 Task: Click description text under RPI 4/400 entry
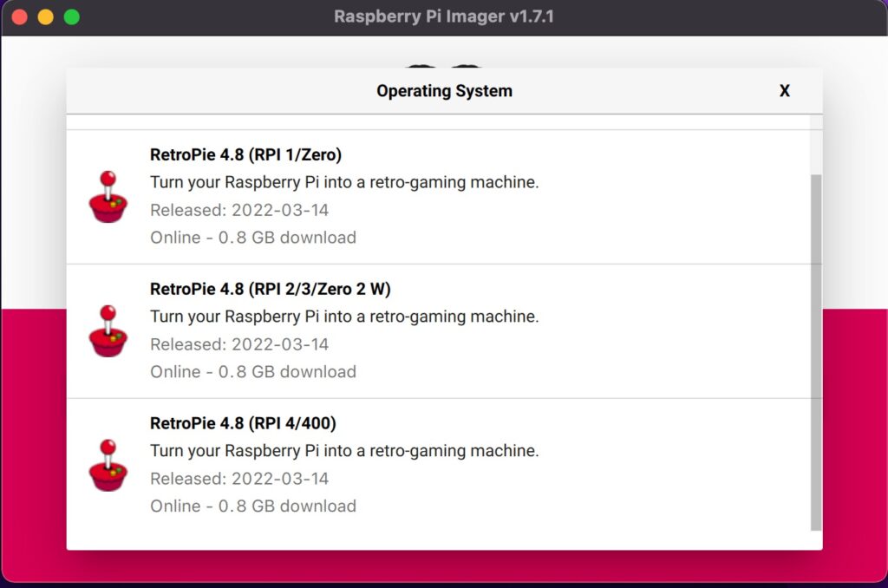[x=344, y=451]
